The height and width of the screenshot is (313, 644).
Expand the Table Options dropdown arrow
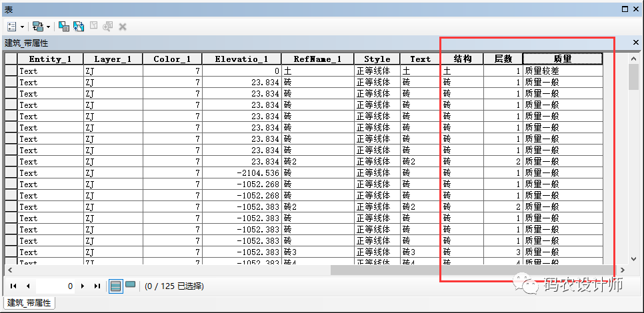click(x=23, y=27)
